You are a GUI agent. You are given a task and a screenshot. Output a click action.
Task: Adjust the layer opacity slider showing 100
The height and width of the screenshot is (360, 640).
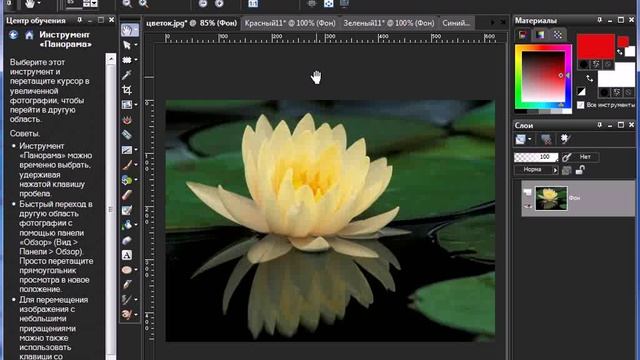click(x=536, y=157)
